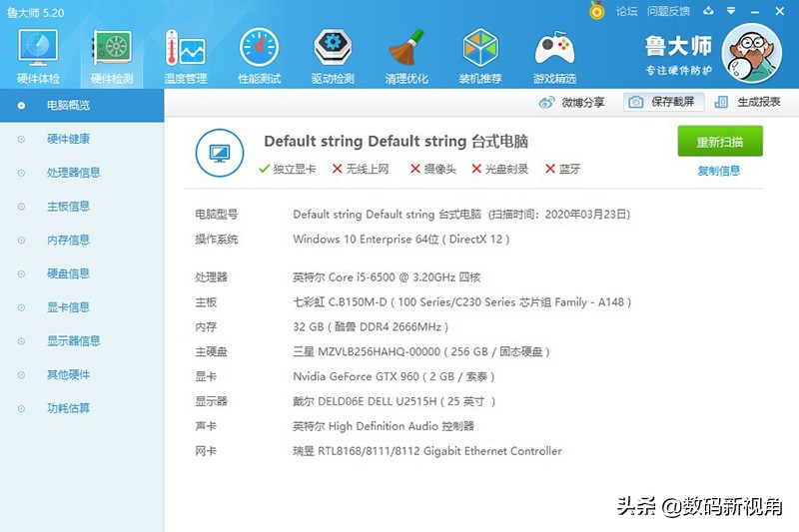Click the download/update icon in title bar

[708, 11]
